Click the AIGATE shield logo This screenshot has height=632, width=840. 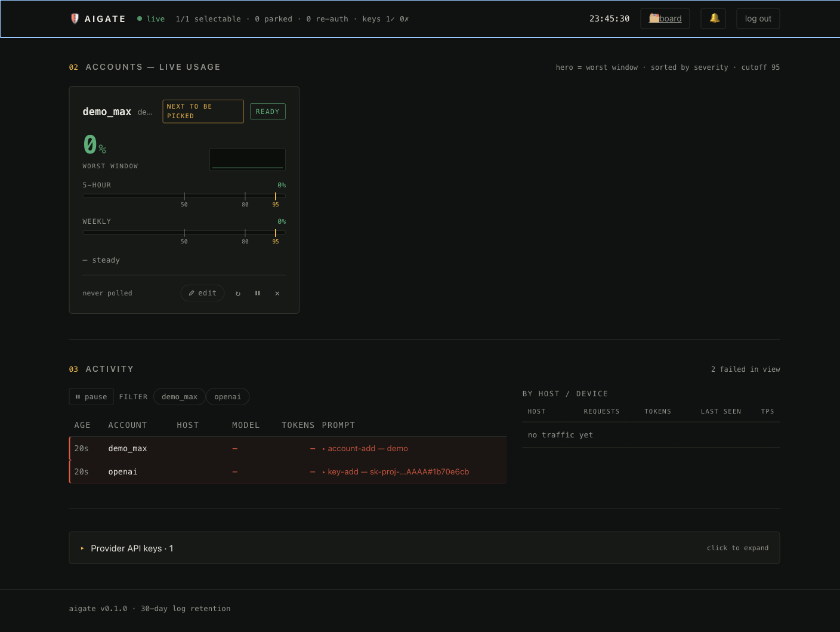(75, 19)
